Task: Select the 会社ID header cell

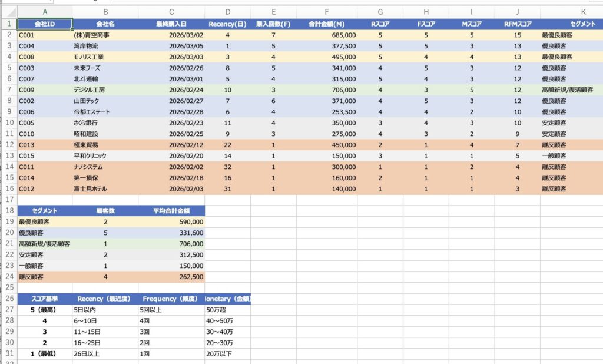Action: click(x=45, y=24)
